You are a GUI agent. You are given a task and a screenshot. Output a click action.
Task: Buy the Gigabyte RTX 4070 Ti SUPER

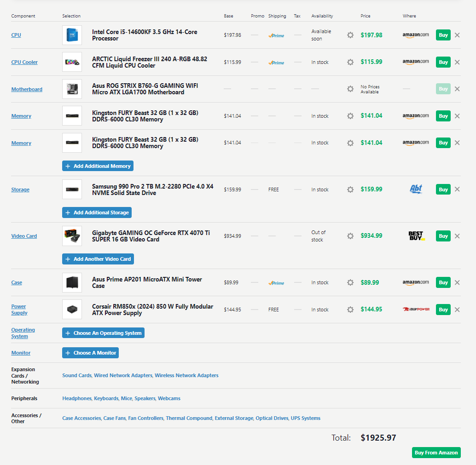[443, 236]
